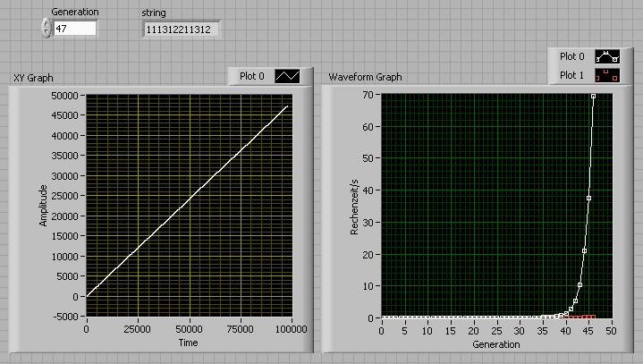Screen dimensions: 643x364
Task: Open Waveform Graph Plot 0 legend icon
Action: coord(607,56)
